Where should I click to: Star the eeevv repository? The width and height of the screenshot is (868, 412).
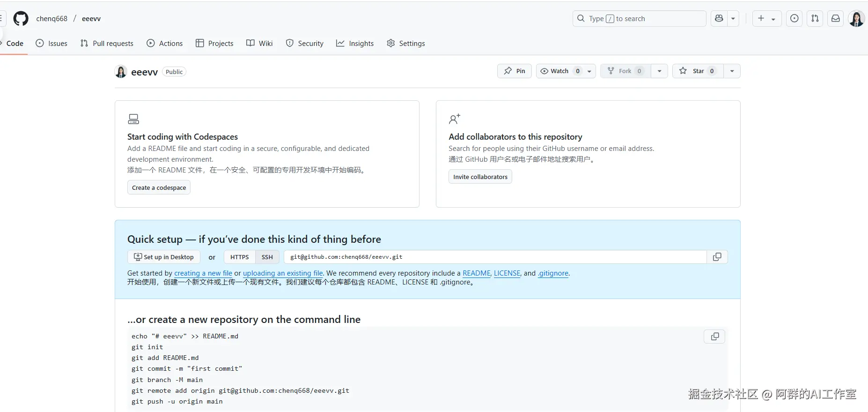coord(698,71)
